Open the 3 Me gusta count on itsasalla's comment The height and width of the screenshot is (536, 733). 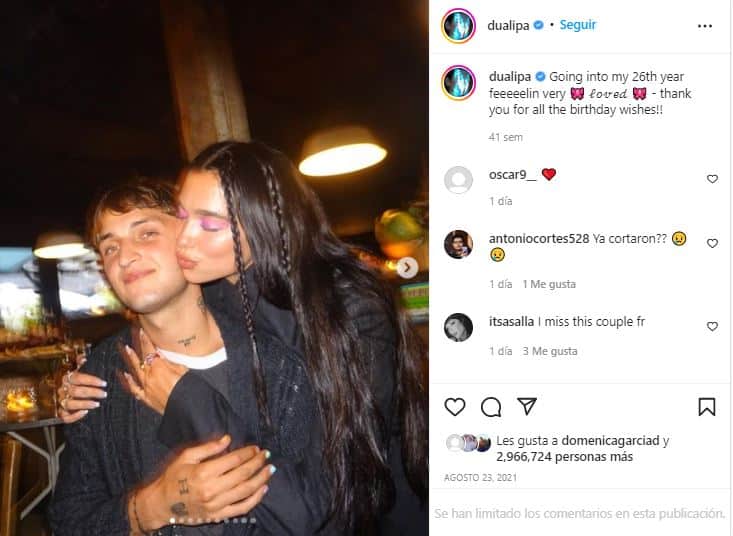(550, 351)
